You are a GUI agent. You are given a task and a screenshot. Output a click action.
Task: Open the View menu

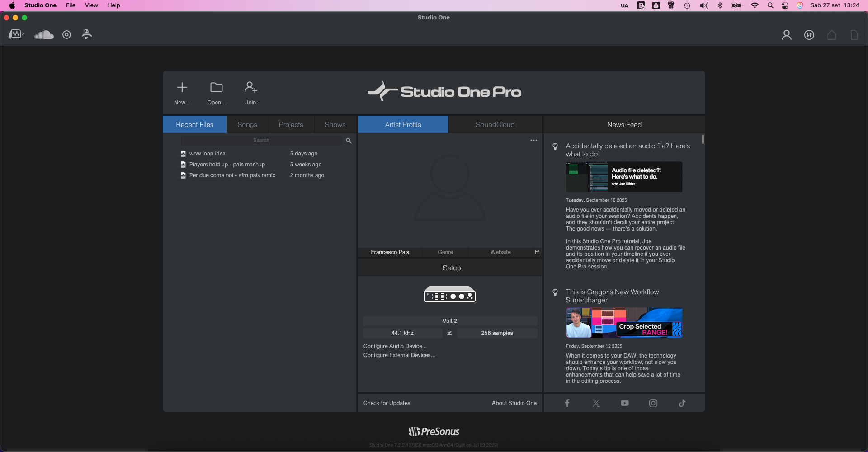[x=91, y=5]
